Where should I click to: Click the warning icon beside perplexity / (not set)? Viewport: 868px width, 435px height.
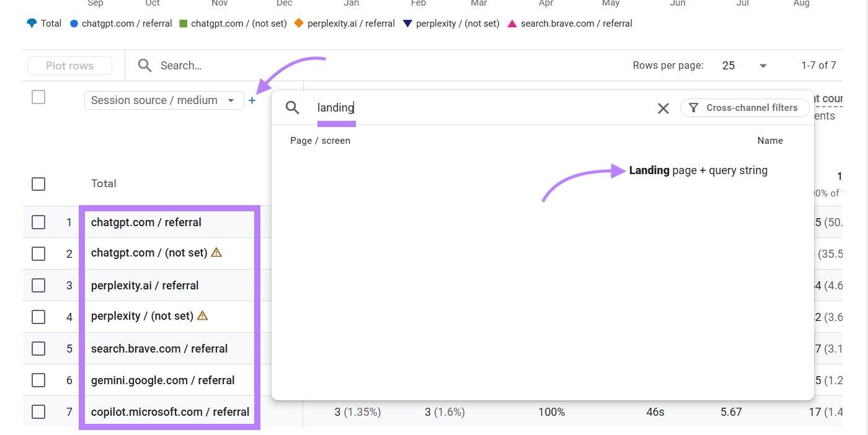(202, 315)
